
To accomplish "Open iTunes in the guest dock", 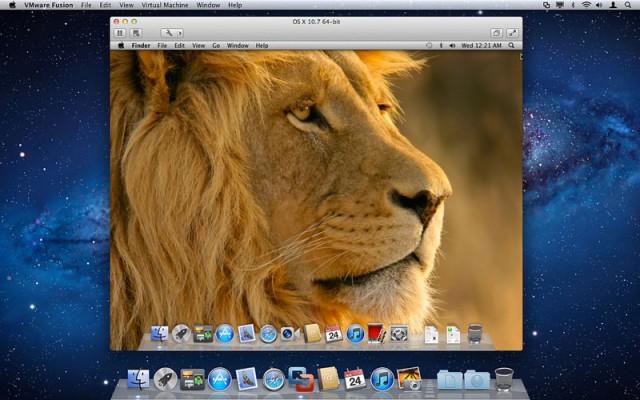I will [x=355, y=334].
